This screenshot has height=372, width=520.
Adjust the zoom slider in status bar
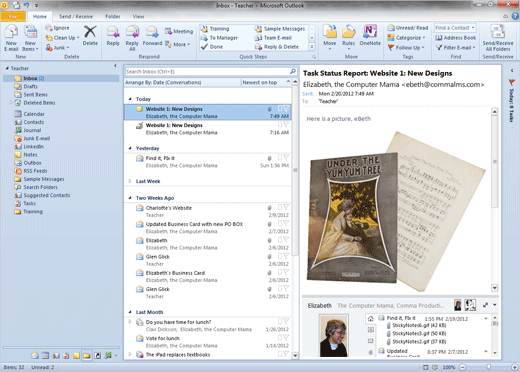click(489, 367)
